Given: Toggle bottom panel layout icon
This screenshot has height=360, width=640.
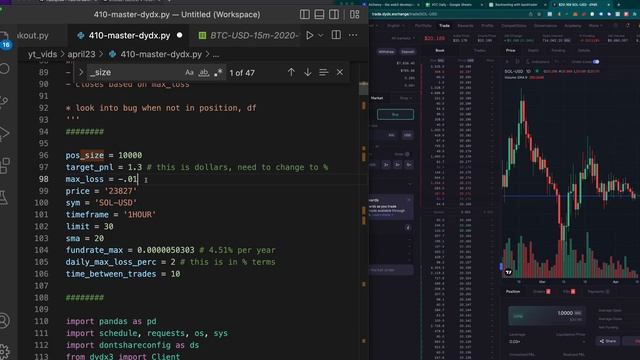Looking at the screenshot, I should point(319,14).
